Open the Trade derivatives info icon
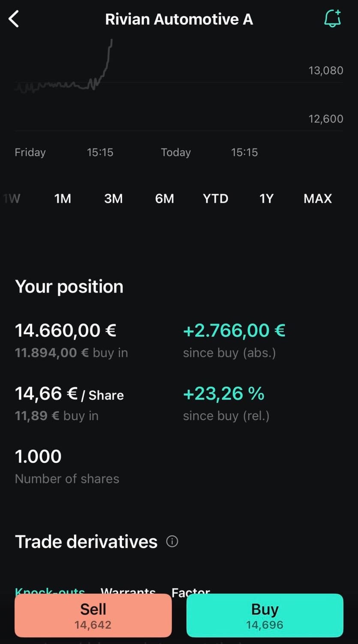 click(x=172, y=541)
